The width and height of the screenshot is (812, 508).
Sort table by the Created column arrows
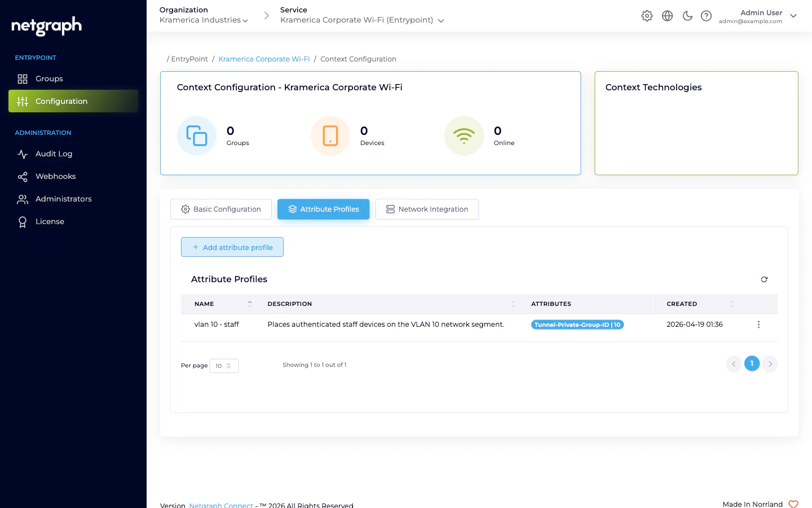732,304
